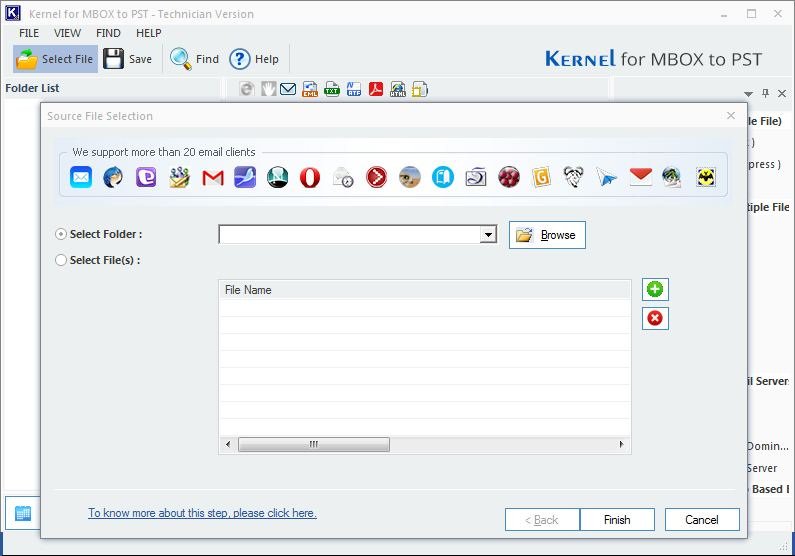This screenshot has height=556, width=795.
Task: Click the Back button
Action: [542, 520]
